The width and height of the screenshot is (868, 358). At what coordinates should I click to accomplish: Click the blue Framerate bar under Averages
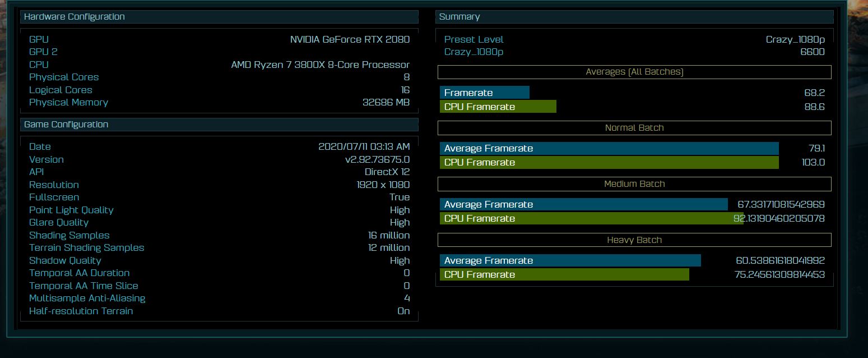pos(484,93)
